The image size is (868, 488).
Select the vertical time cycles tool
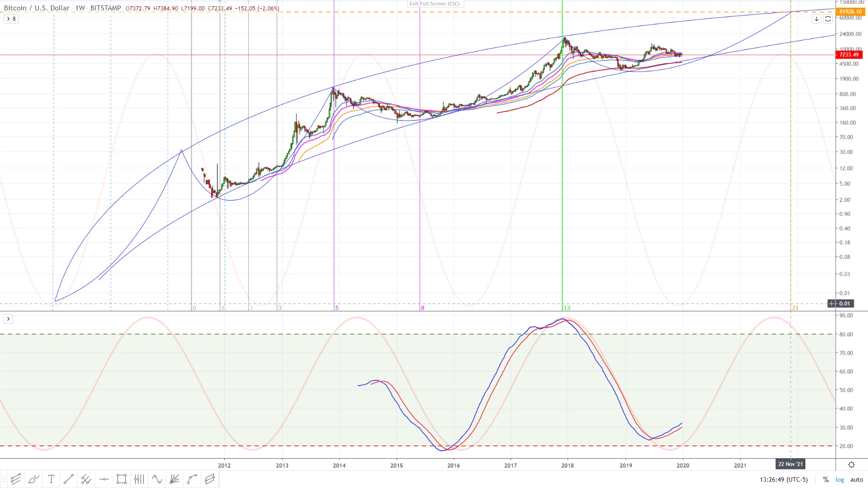[x=139, y=479]
